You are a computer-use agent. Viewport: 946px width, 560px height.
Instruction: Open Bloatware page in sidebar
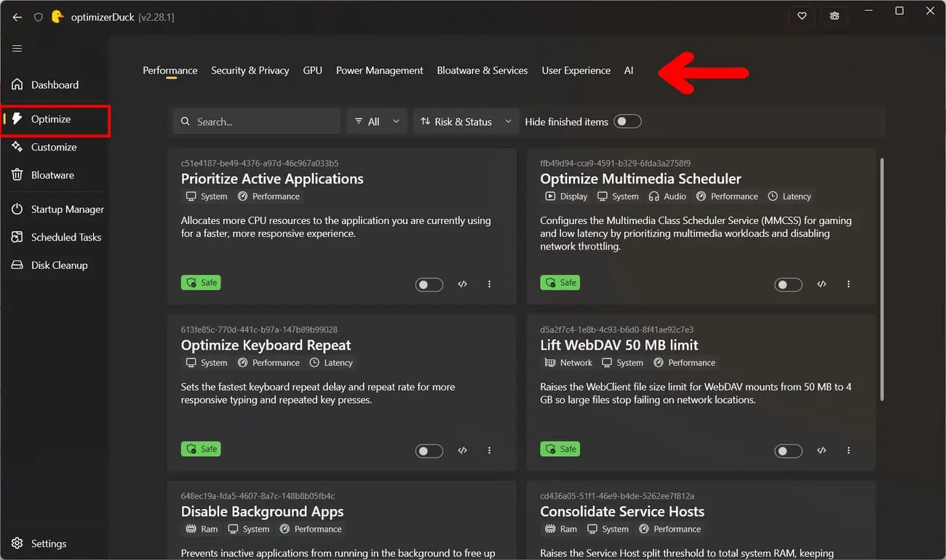(x=54, y=175)
